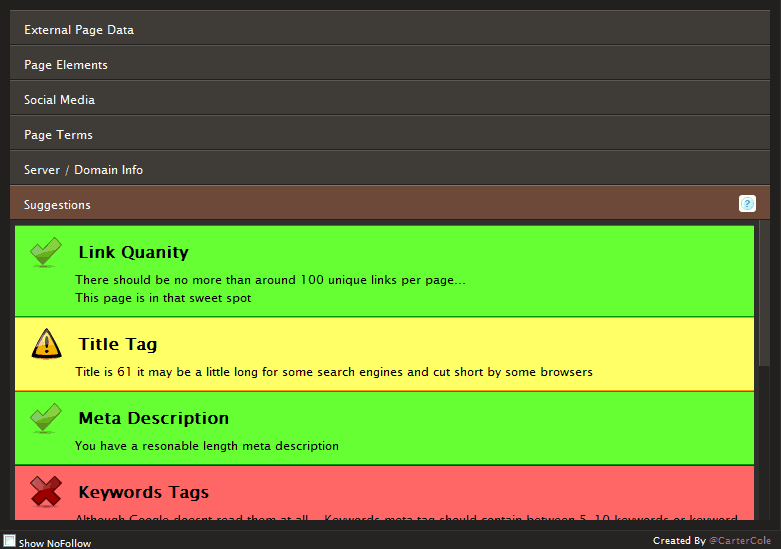The width and height of the screenshot is (781, 549).
Task: Click the Meta Description heading
Action: pos(153,419)
